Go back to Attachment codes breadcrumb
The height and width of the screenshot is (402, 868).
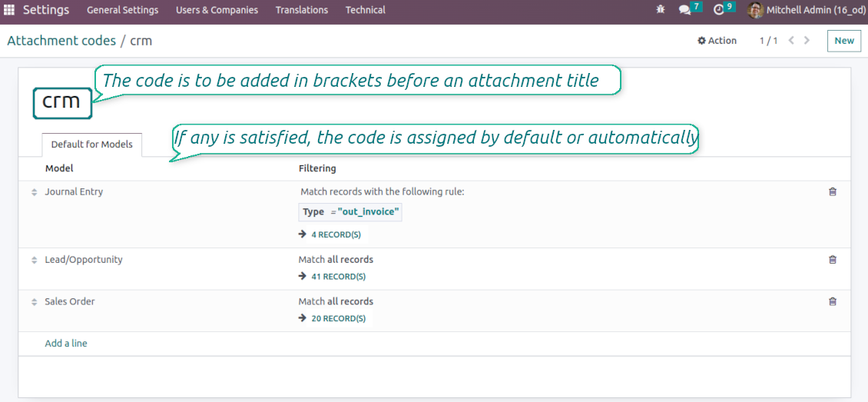[61, 41]
